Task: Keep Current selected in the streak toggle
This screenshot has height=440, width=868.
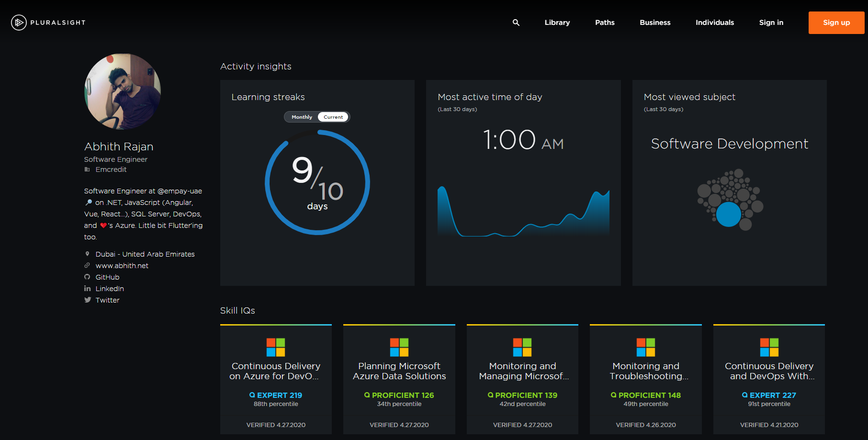Action: pos(333,116)
